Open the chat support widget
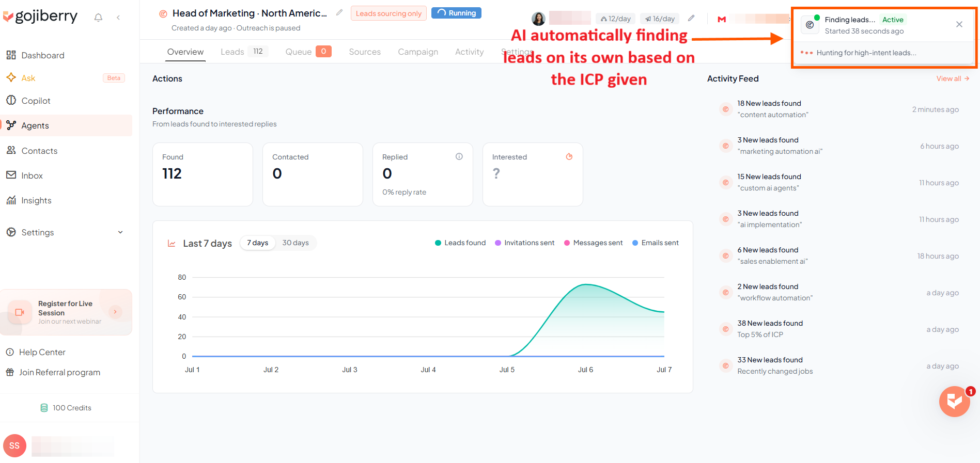This screenshot has height=463, width=980. click(x=955, y=401)
